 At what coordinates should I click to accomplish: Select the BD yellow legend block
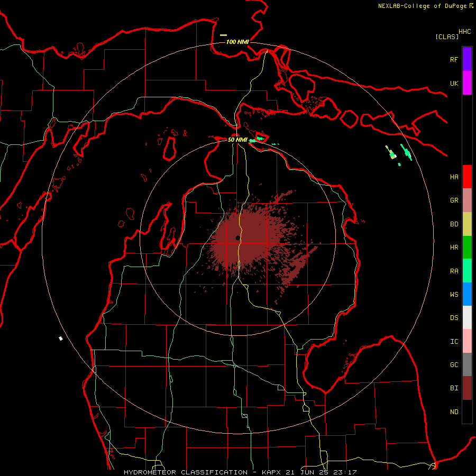467,224
